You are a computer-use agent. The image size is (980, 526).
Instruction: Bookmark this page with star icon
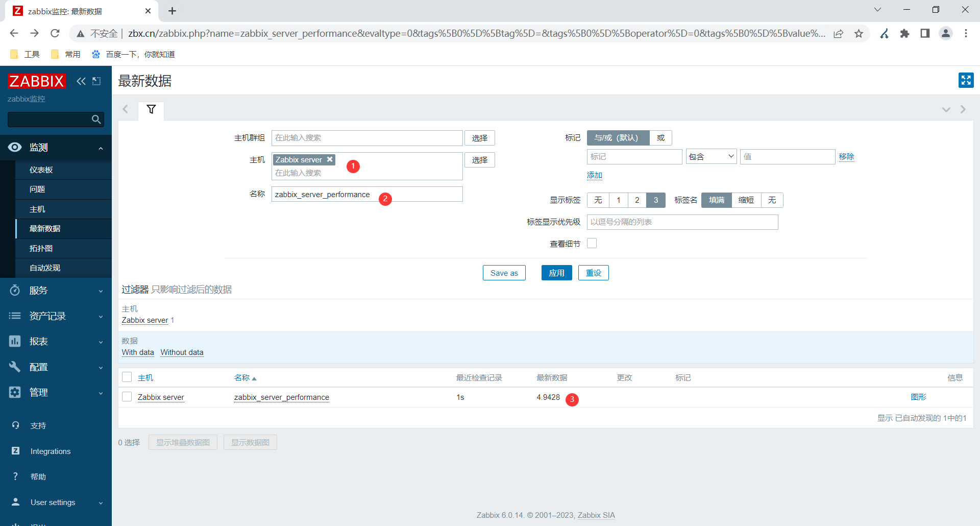coord(859,33)
